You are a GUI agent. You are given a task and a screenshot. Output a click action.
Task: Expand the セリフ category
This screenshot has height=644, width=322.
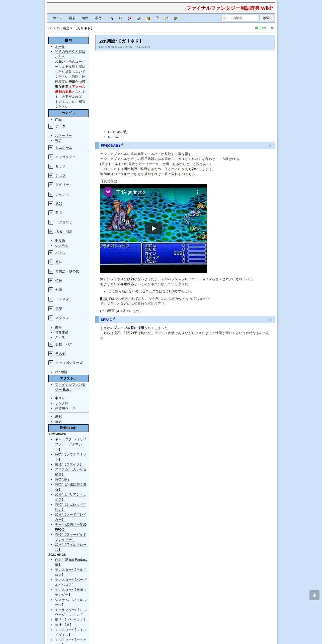pyautogui.click(x=51, y=166)
